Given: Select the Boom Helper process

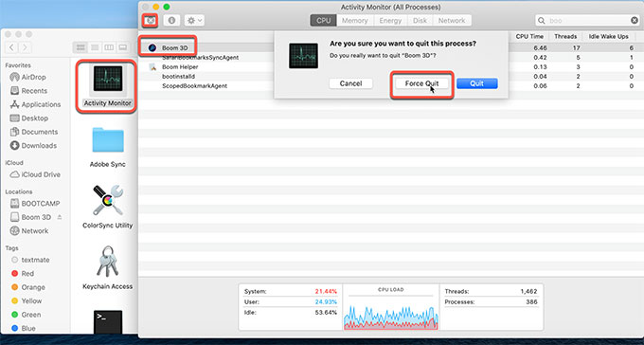Looking at the screenshot, I should tap(180, 67).
